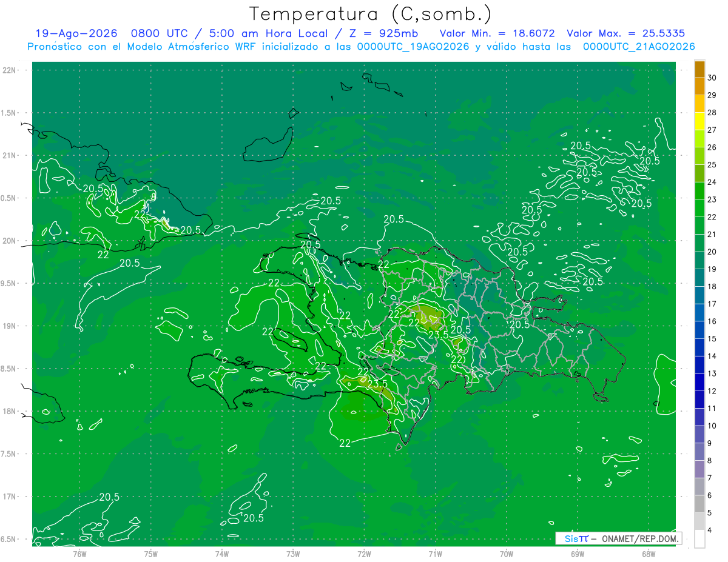Click the legend value "17"

tap(712, 304)
